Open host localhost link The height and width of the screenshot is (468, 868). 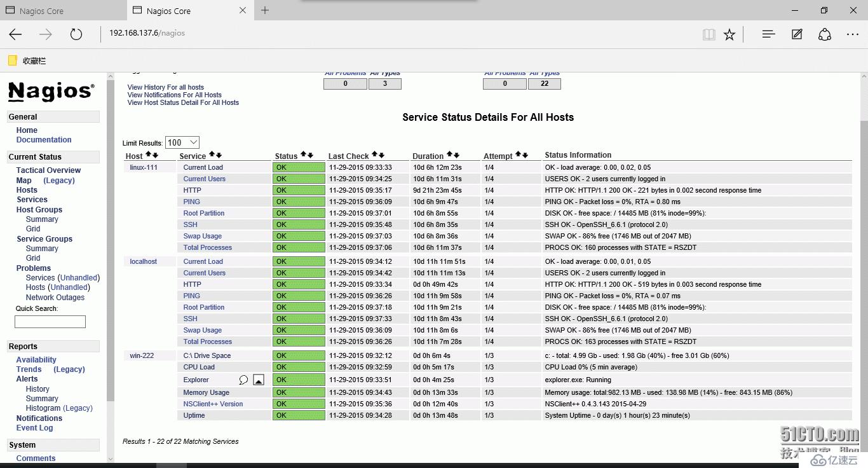[x=143, y=261]
